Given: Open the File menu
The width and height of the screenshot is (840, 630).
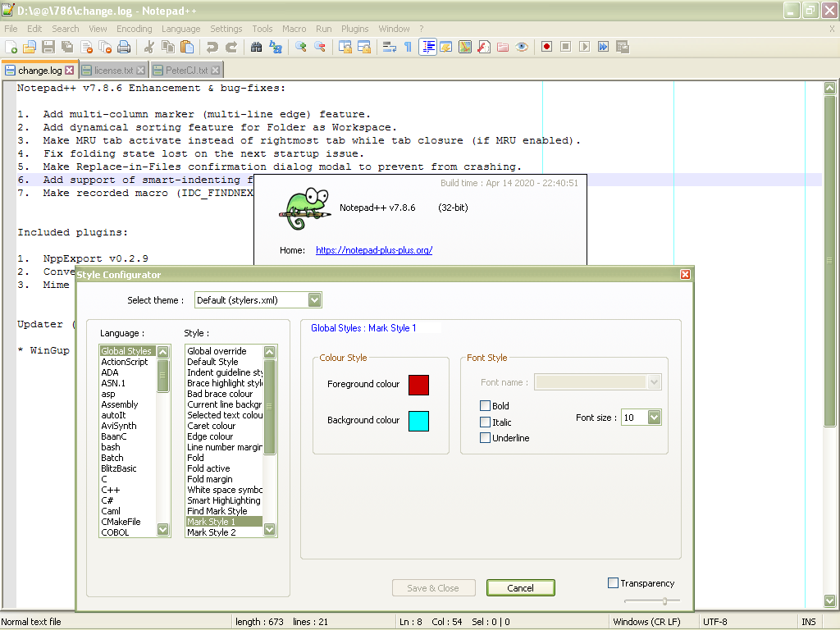Looking at the screenshot, I should click(x=11, y=29).
